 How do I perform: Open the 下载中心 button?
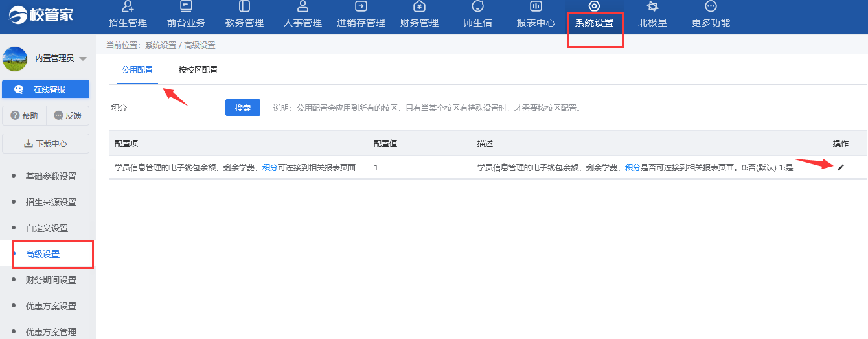(45, 144)
